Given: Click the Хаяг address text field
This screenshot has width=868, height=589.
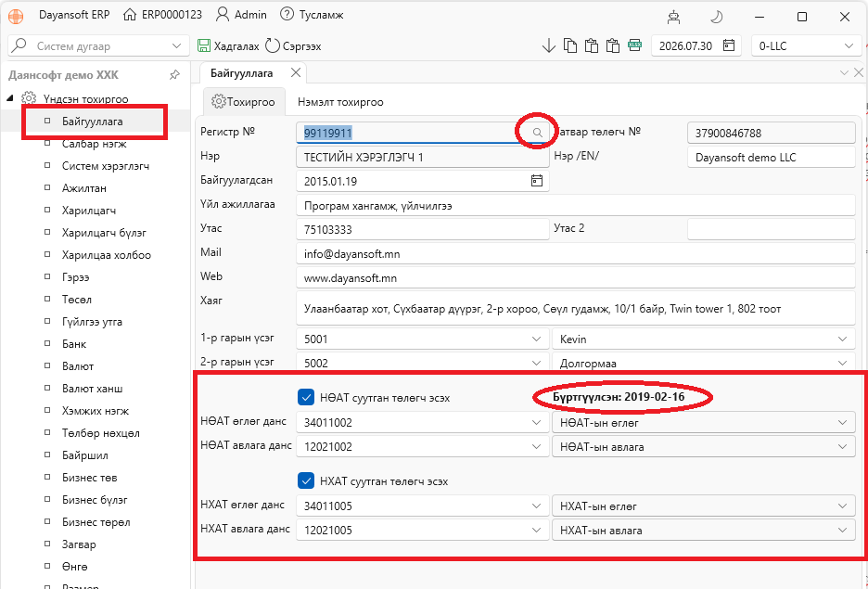Looking at the screenshot, I should tap(576, 308).
